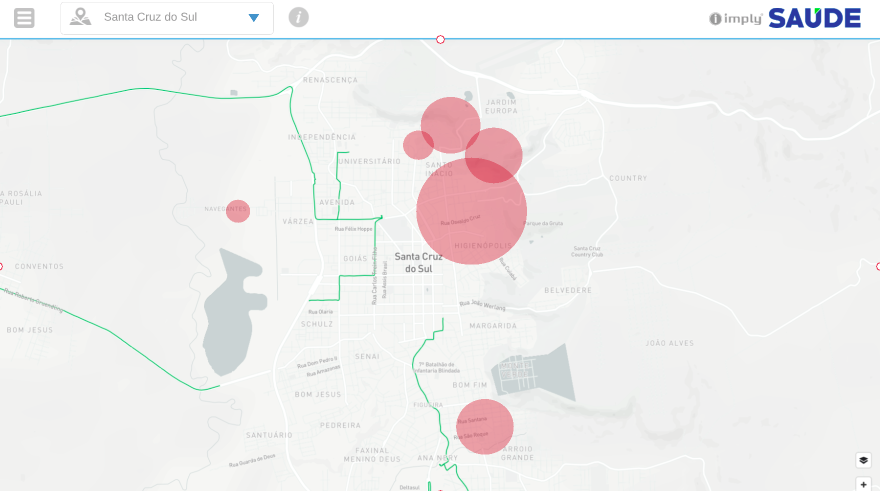This screenshot has width=880, height=491.
Task: Expand the blue city dropdown arrow
Action: [x=254, y=18]
